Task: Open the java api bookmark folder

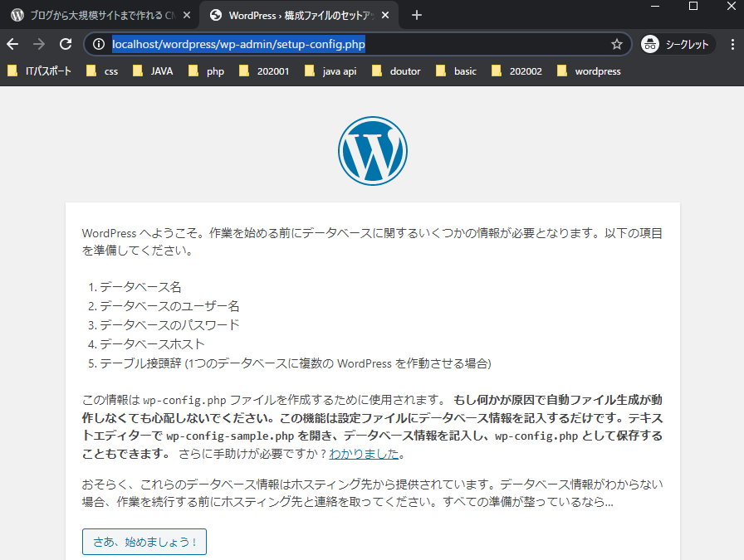Action: [x=330, y=71]
